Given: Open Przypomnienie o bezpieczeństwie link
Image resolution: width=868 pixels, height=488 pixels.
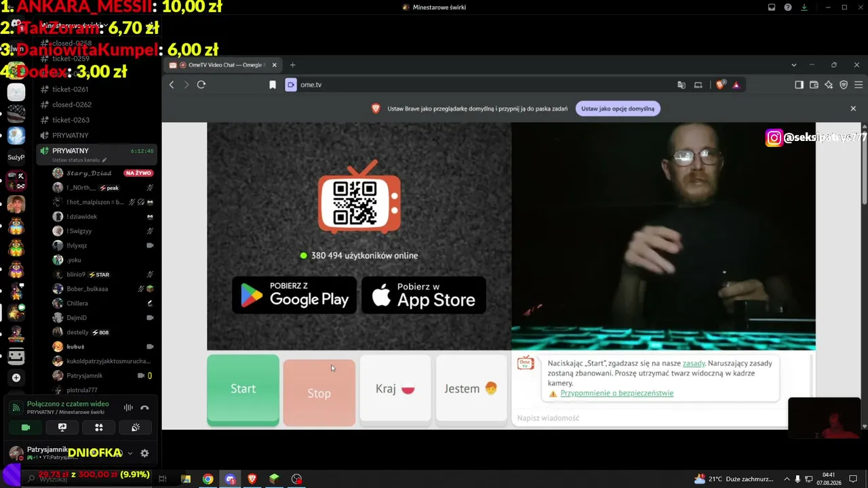Looking at the screenshot, I should coord(617,393).
